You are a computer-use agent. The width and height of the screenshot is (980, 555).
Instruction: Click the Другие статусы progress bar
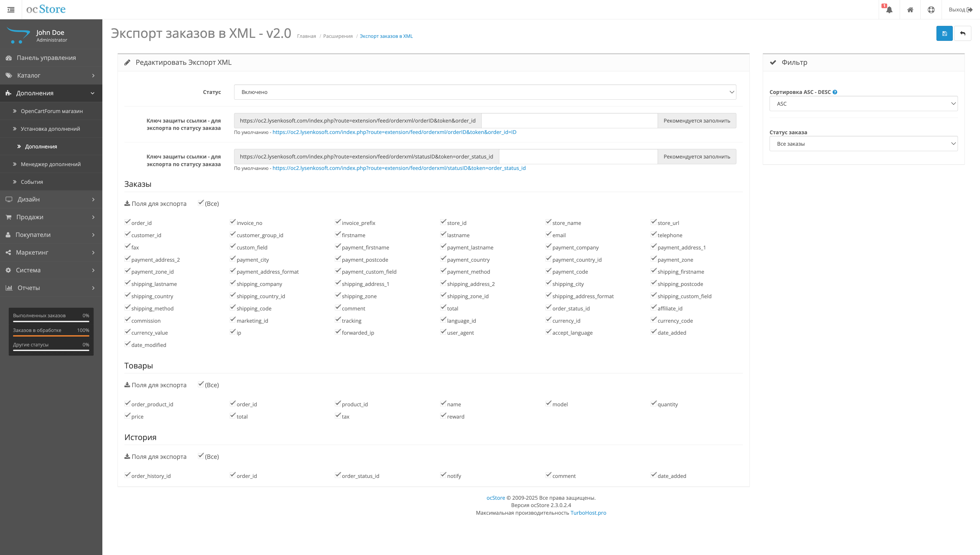click(51, 350)
